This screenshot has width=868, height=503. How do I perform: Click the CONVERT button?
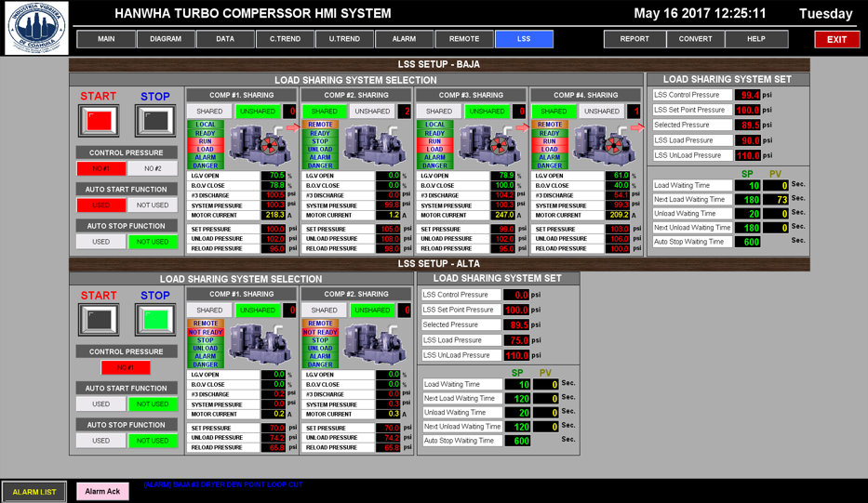pos(695,39)
